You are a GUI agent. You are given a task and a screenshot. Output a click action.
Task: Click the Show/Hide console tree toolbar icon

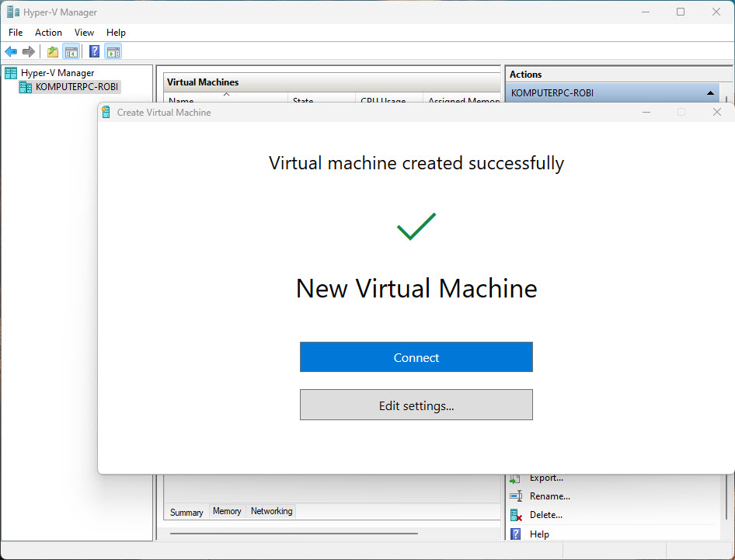click(71, 51)
